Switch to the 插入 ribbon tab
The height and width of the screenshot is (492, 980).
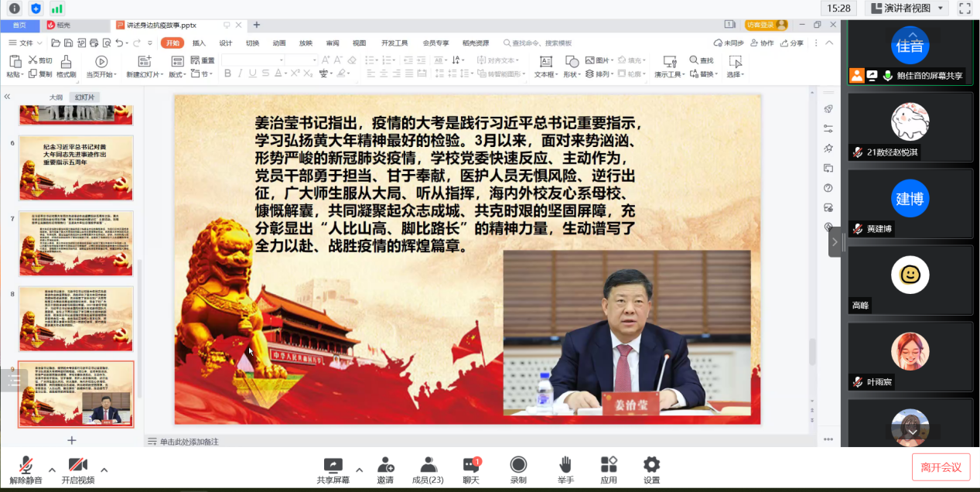pyautogui.click(x=199, y=43)
